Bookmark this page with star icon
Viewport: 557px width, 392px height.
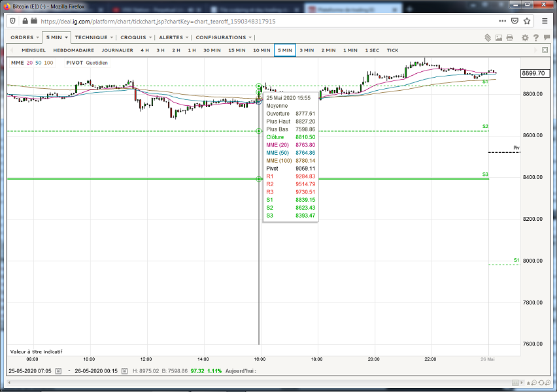click(x=527, y=21)
